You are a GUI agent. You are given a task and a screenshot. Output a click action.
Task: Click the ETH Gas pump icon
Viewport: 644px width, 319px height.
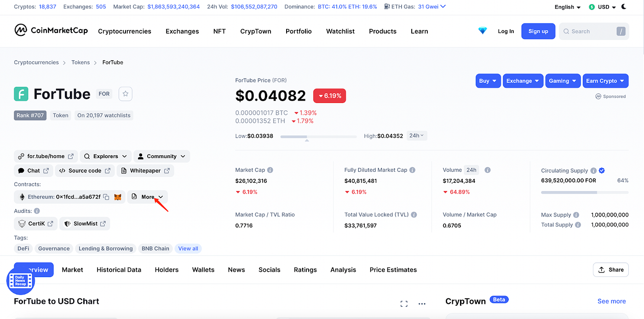(387, 7)
